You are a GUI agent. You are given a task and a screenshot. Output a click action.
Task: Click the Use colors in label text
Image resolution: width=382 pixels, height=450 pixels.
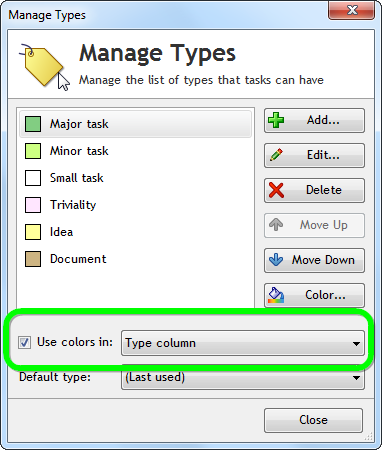(75, 342)
